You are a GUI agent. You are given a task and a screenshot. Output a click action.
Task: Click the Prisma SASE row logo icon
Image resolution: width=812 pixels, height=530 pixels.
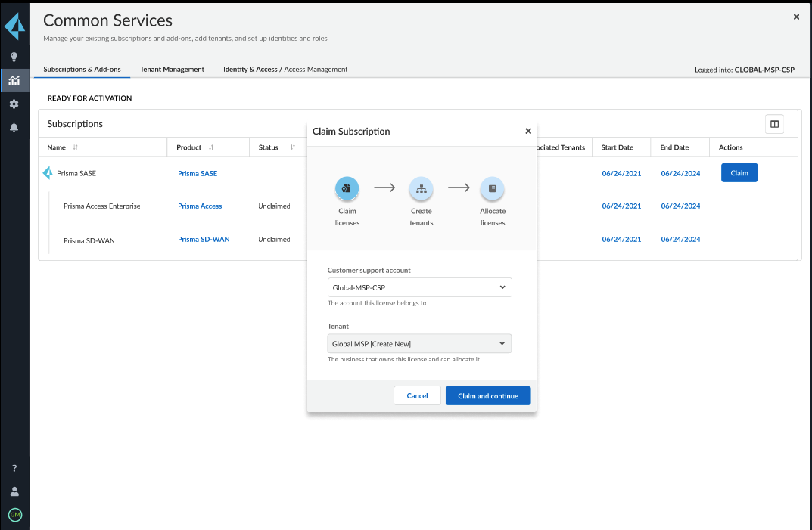(48, 173)
